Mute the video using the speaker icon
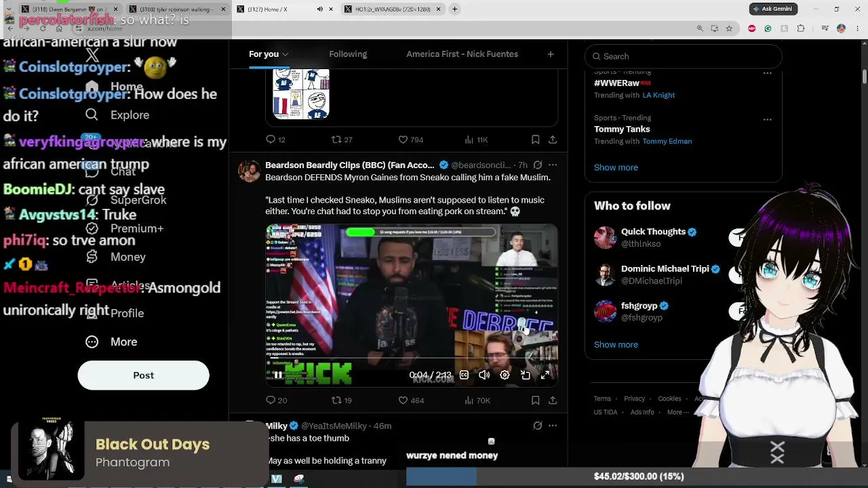 pos(484,375)
